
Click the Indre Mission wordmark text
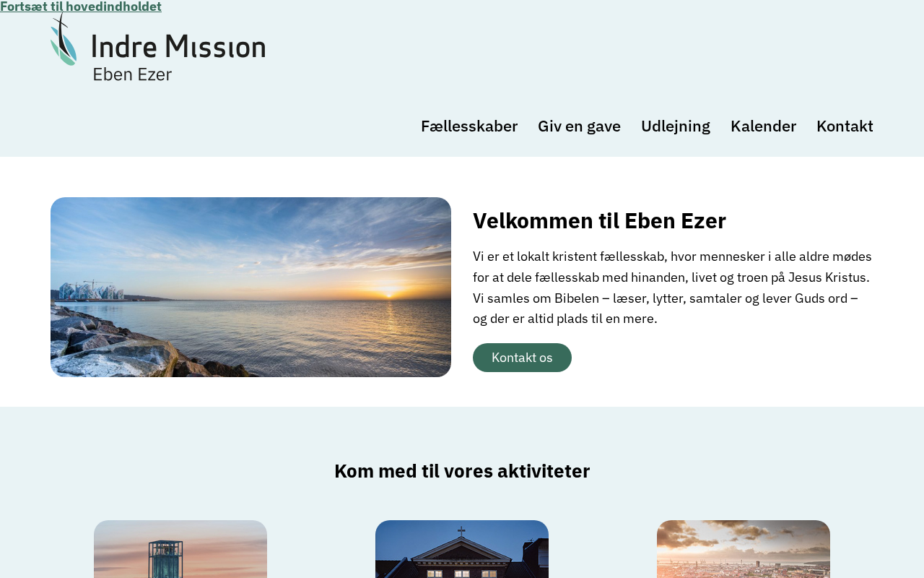coord(179,47)
